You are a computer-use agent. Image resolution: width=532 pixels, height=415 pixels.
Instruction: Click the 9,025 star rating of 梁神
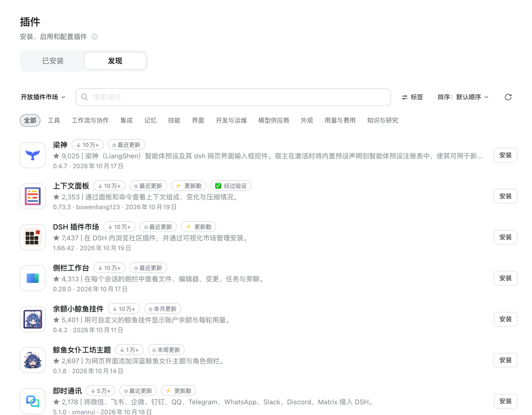pyautogui.click(x=66, y=156)
